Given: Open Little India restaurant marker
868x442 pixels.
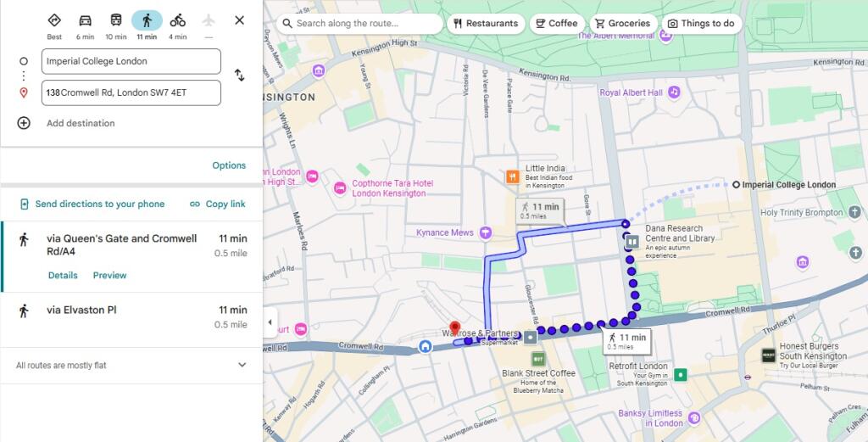Looking at the screenshot, I should [x=512, y=176].
